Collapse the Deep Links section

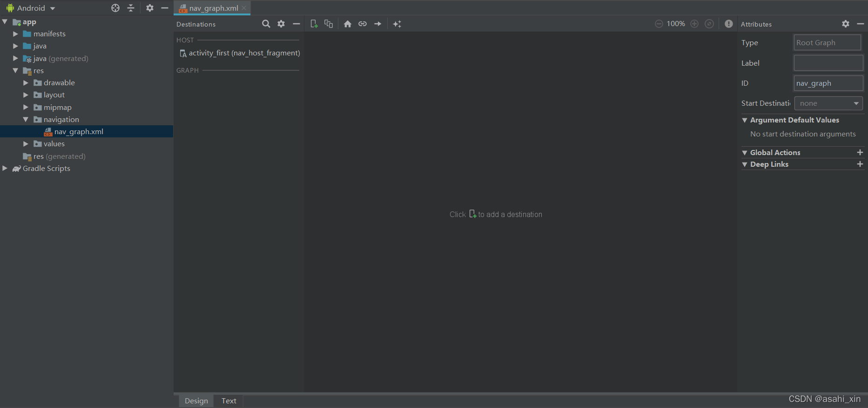745,164
